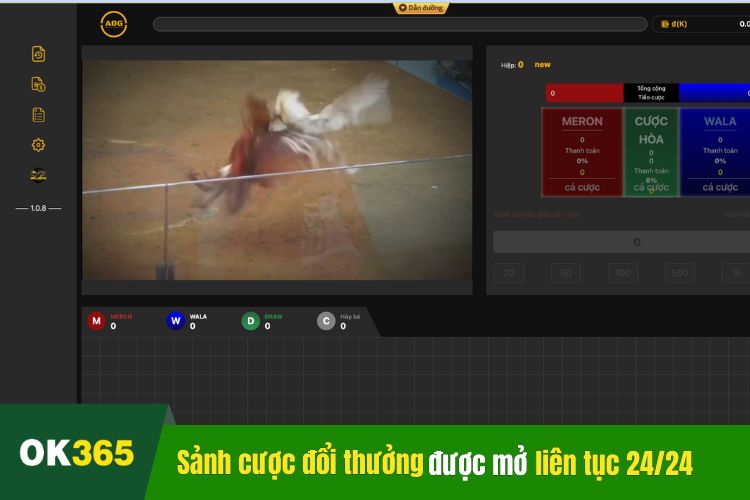This screenshot has width=750, height=500.
Task: Click the 'new' round status text
Action: (542, 65)
